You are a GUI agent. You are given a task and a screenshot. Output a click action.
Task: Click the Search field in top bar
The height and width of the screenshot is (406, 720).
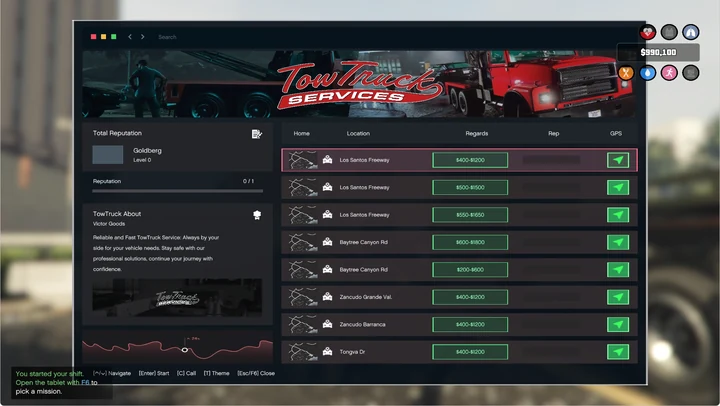click(167, 37)
